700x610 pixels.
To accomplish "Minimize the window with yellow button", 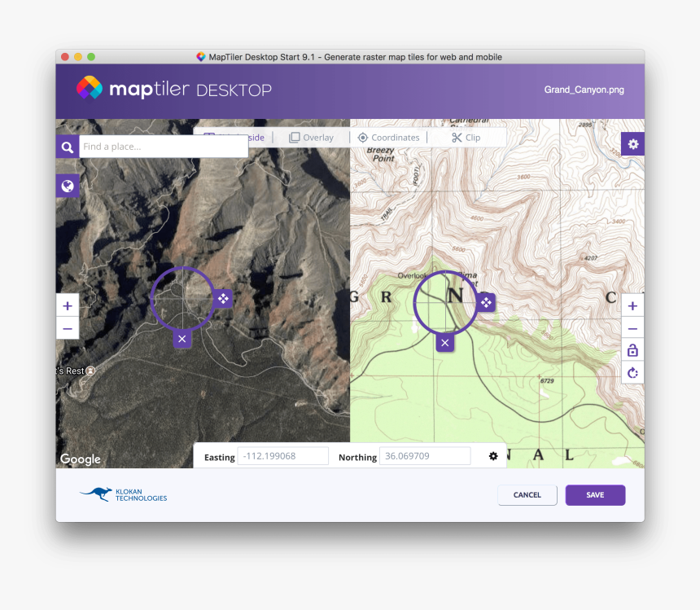I will tap(78, 57).
